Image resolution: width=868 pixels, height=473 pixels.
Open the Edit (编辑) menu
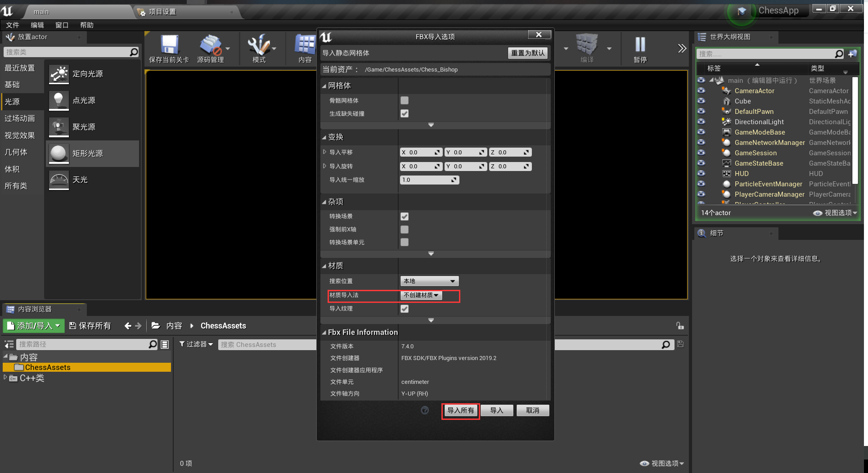tap(37, 25)
